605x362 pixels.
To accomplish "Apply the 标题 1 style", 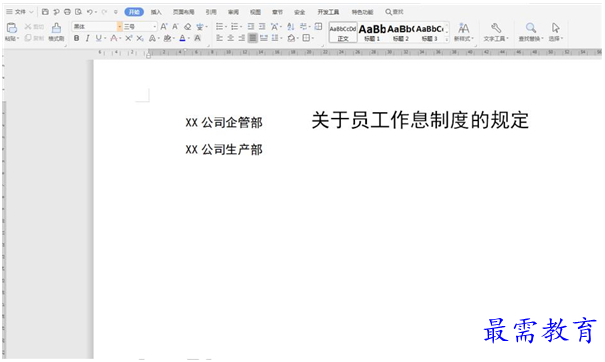I will click(x=372, y=32).
